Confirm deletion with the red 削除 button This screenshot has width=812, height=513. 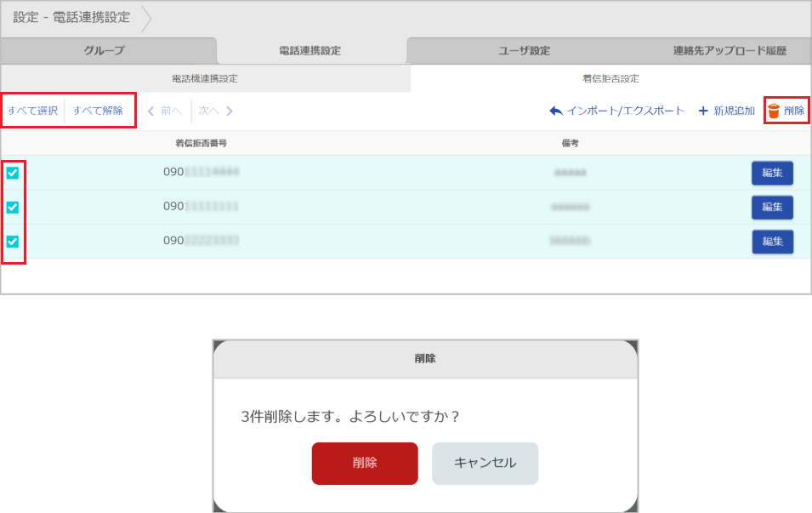click(x=364, y=463)
